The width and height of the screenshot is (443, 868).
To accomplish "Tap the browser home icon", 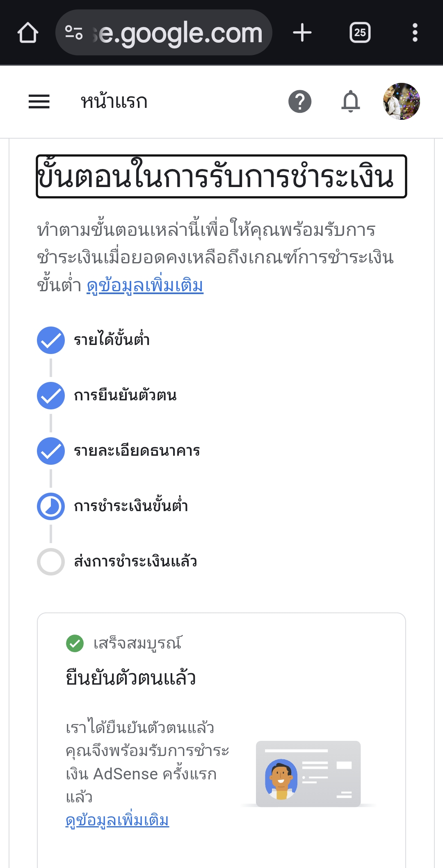I will (x=28, y=32).
